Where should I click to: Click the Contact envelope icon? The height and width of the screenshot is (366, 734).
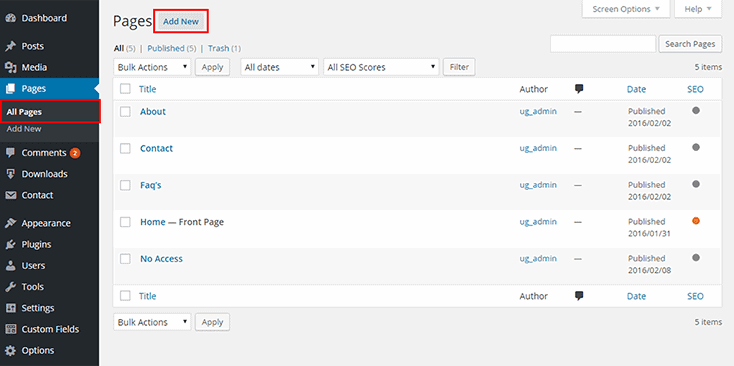11,195
